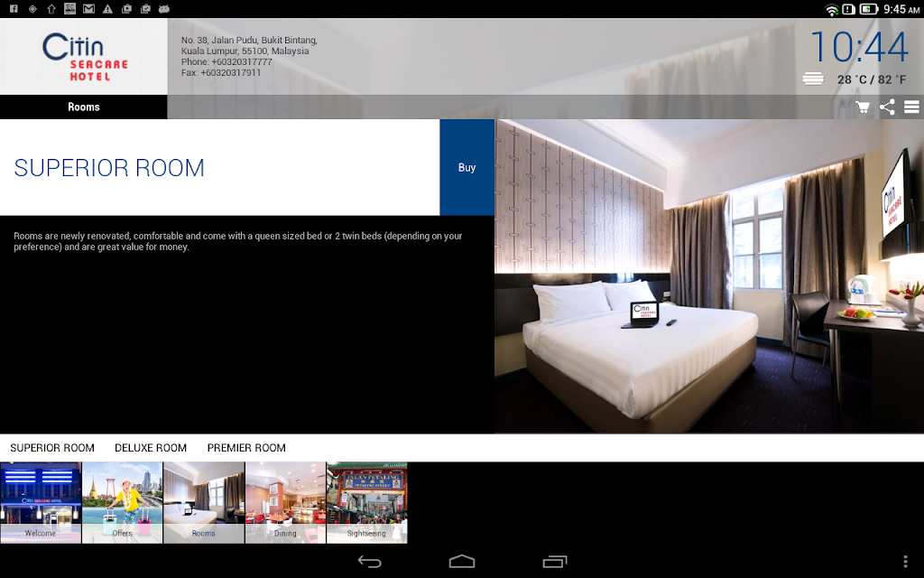
Task: Open the recent apps button
Action: [555, 562]
